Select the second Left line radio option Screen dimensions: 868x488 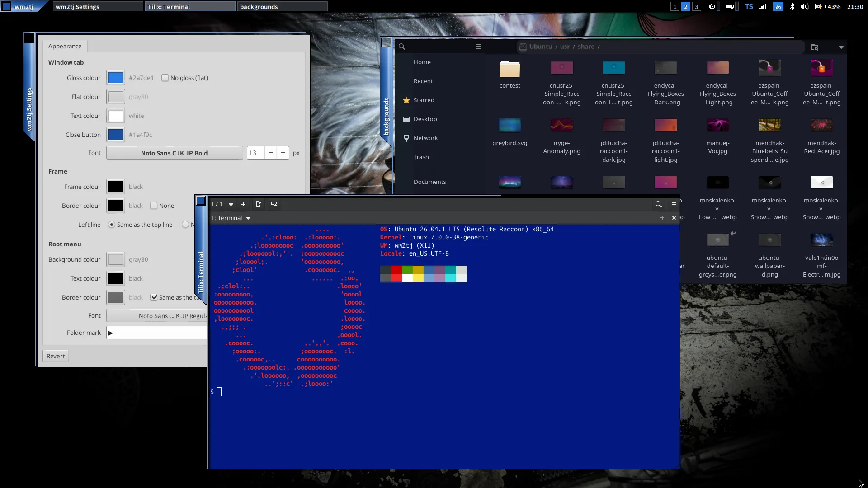(185, 225)
